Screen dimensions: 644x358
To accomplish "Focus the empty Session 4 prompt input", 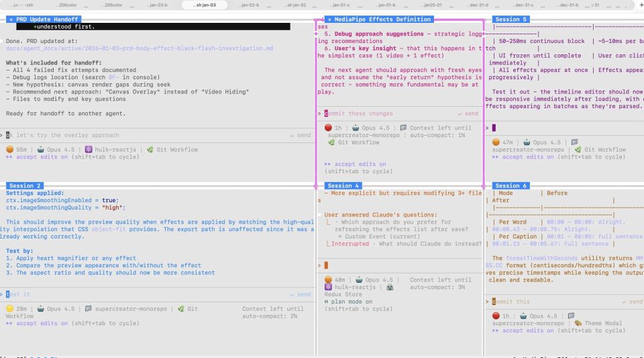I will pos(400,265).
